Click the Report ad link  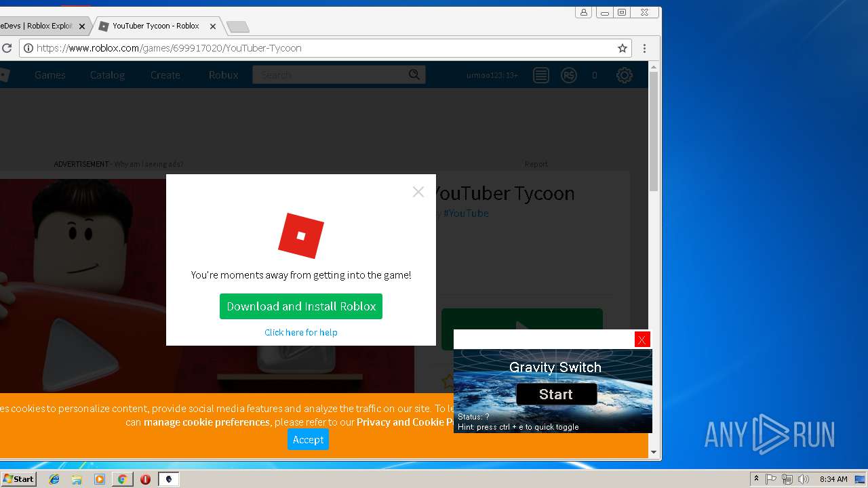coord(536,164)
